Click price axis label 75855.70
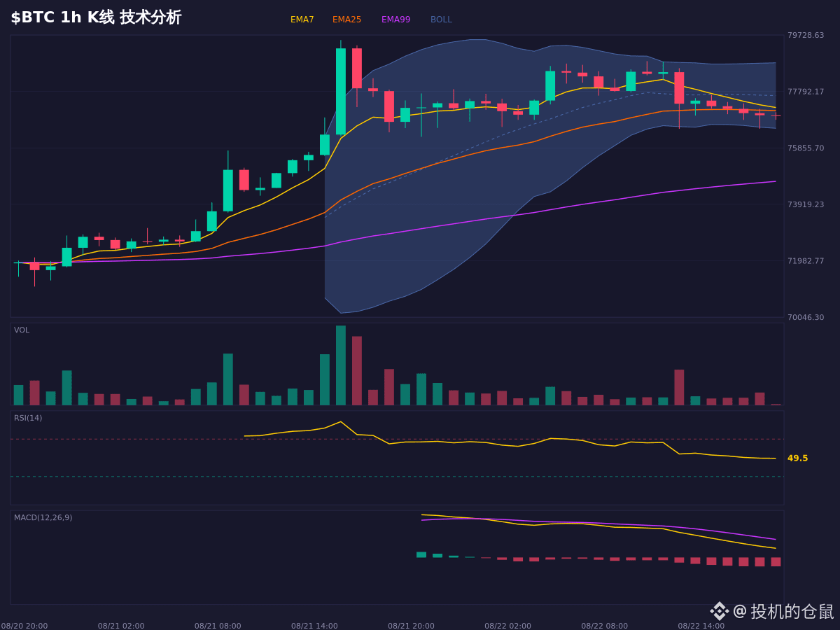 [x=806, y=148]
